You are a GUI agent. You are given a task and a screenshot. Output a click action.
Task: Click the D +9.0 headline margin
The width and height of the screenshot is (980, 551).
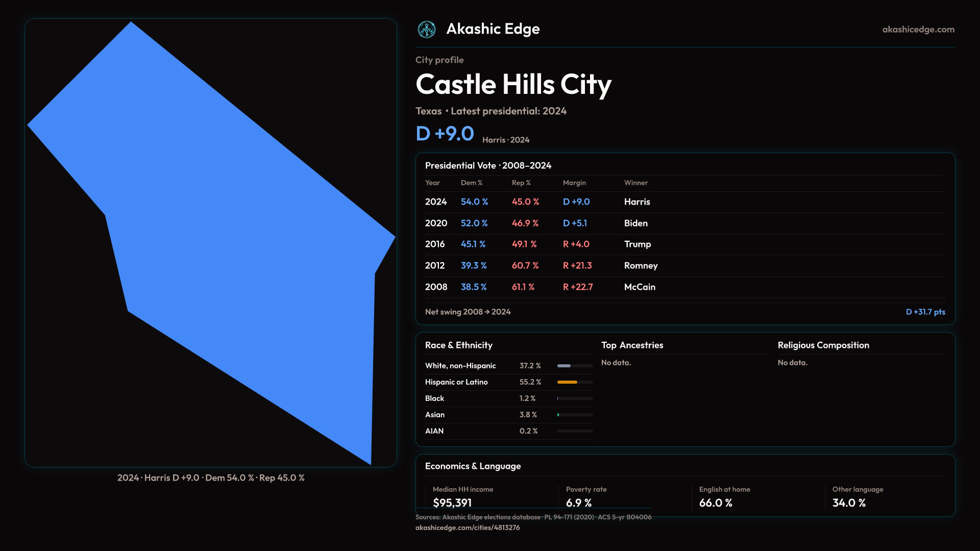point(445,134)
